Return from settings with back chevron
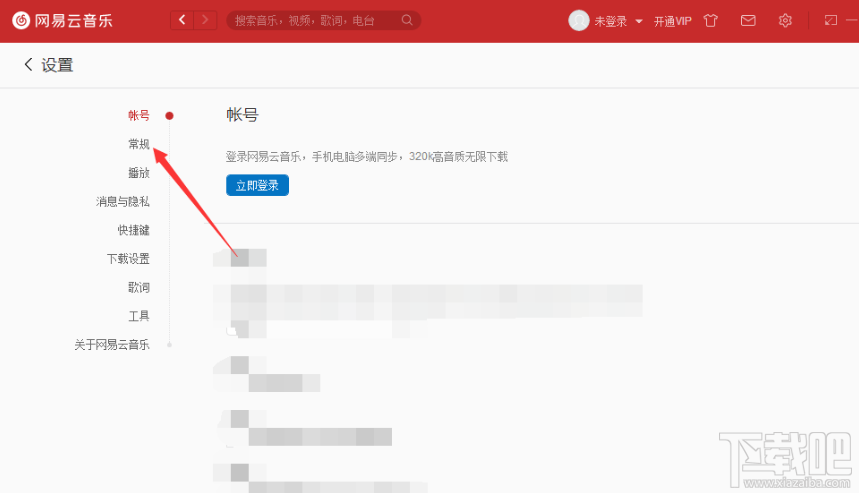 click(28, 65)
